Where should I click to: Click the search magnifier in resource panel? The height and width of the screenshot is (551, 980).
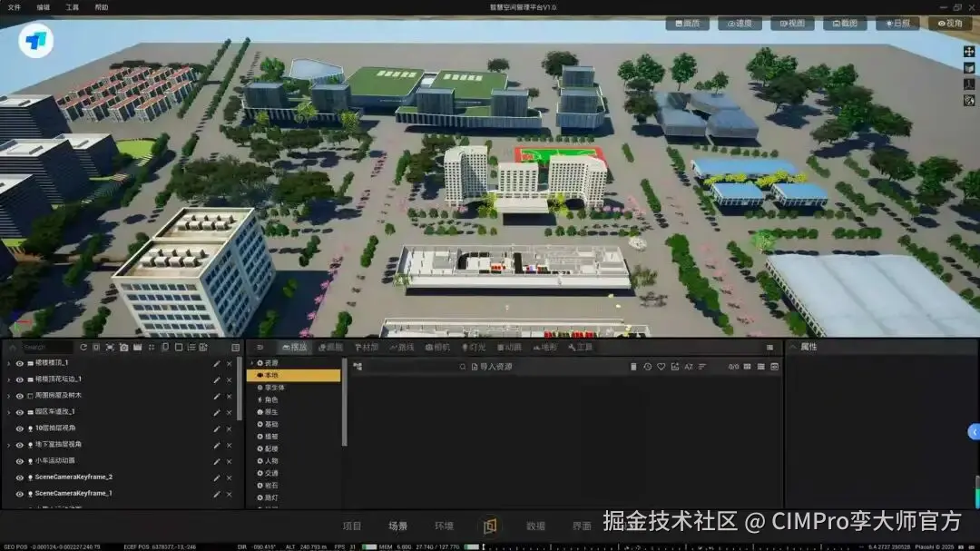(463, 367)
